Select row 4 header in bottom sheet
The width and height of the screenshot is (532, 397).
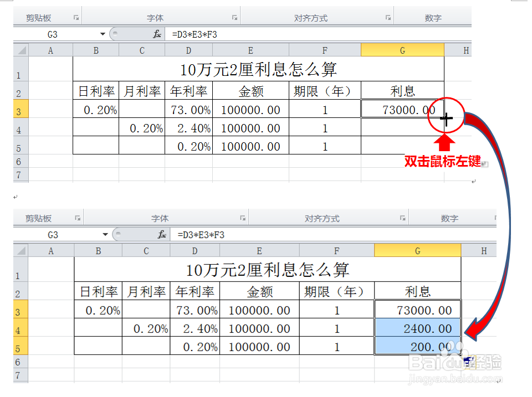click(21, 327)
